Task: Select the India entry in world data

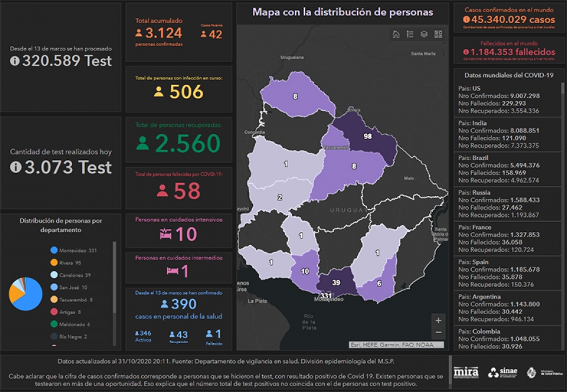Action: pos(507,135)
